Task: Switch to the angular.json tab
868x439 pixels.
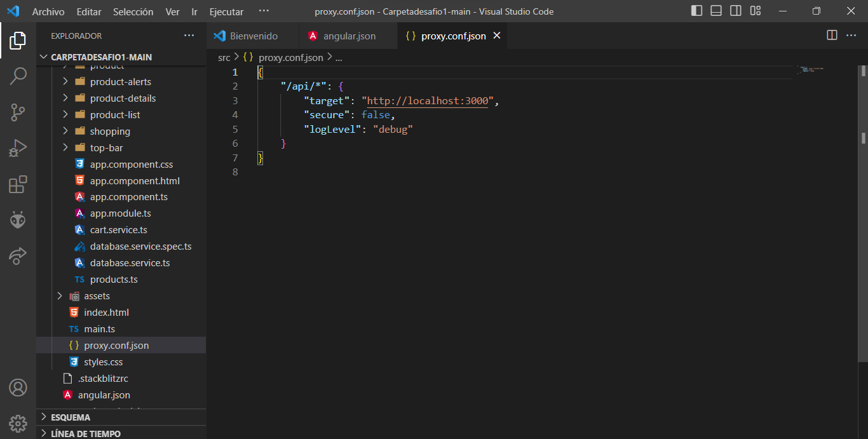Action: tap(348, 36)
